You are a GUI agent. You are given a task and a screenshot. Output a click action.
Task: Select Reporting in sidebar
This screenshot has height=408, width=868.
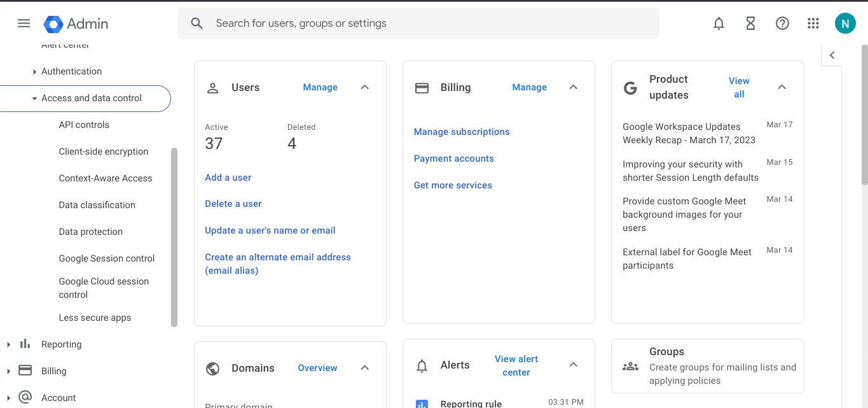click(x=61, y=344)
